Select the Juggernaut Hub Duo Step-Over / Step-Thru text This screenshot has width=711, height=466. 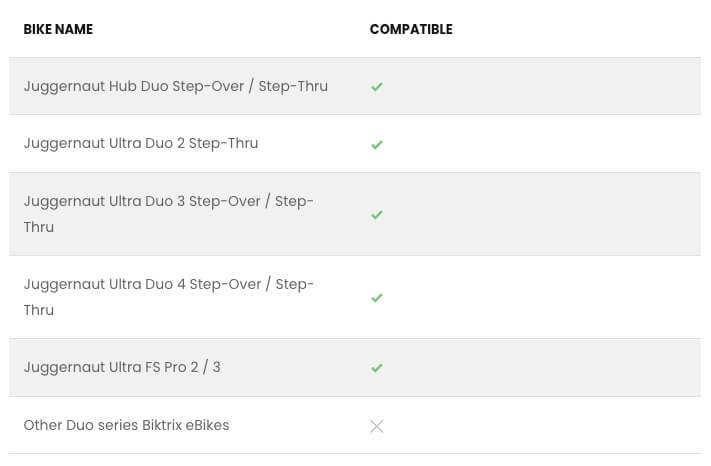click(x=176, y=86)
